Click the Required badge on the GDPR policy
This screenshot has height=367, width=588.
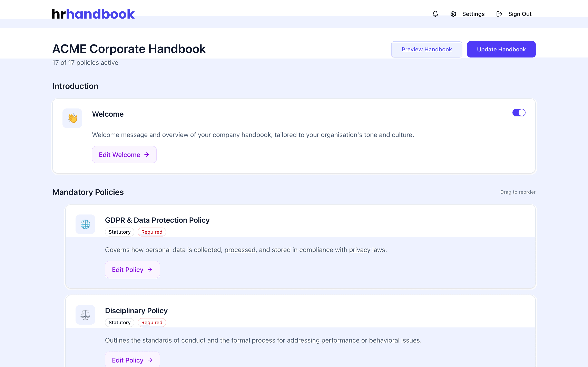tap(152, 232)
